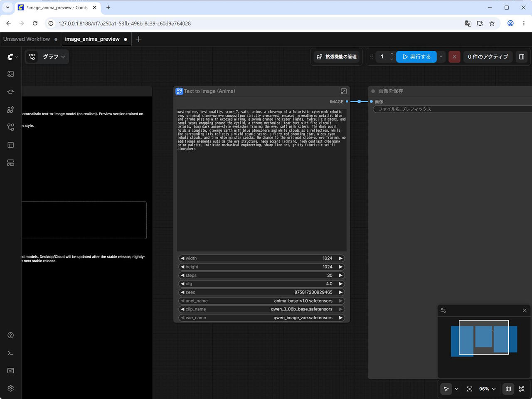
Task: Click the fit view icon
Action: (x=470, y=389)
